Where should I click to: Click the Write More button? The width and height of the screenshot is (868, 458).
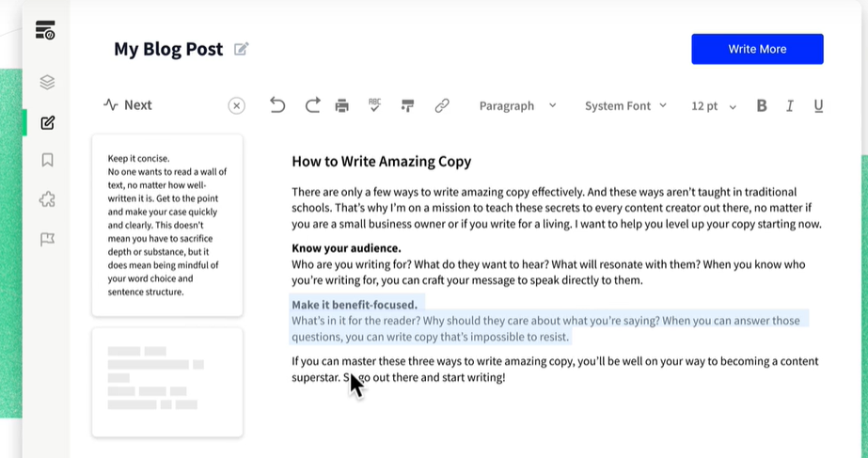pos(757,49)
